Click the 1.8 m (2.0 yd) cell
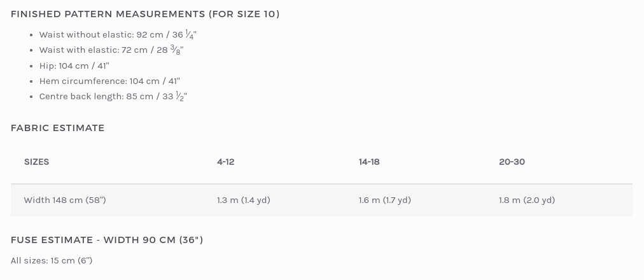This screenshot has height=280, width=644. point(526,200)
